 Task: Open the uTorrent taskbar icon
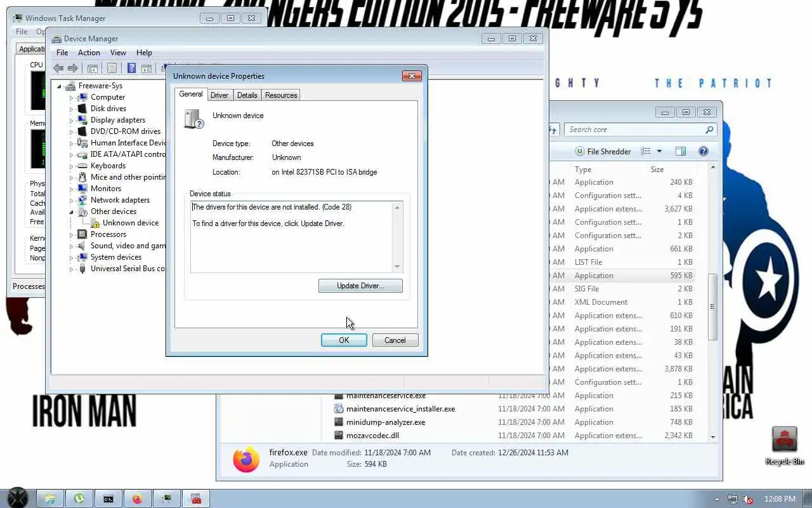coord(79,498)
